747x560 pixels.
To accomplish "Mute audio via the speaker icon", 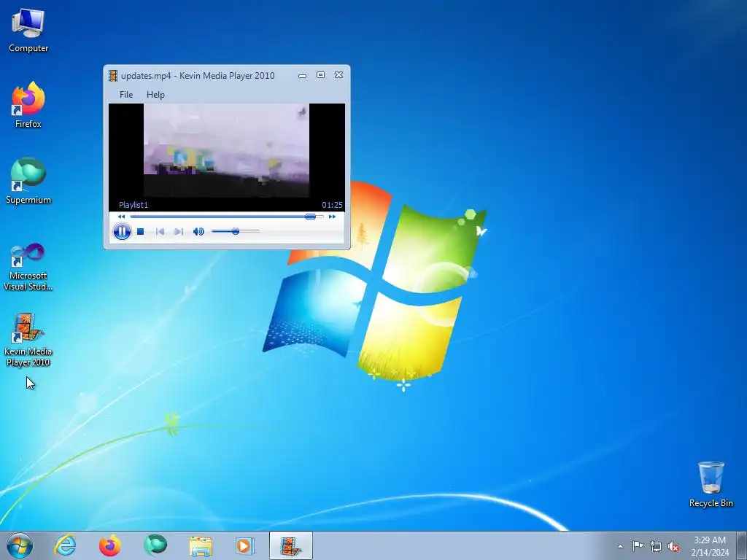I will [x=198, y=231].
